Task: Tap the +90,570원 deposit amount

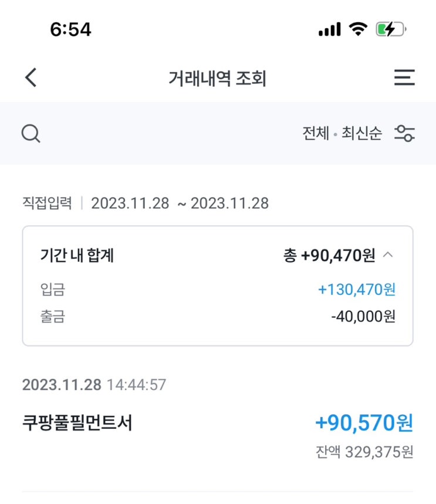Action: point(364,422)
